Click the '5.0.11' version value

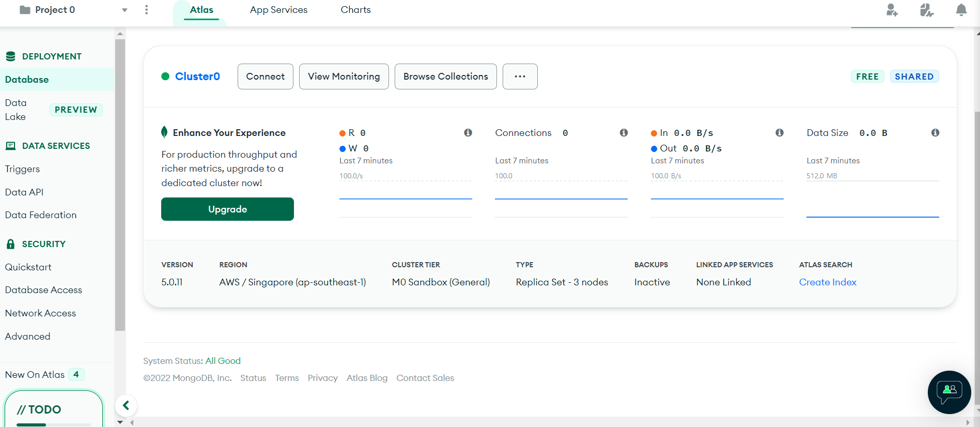(x=172, y=282)
